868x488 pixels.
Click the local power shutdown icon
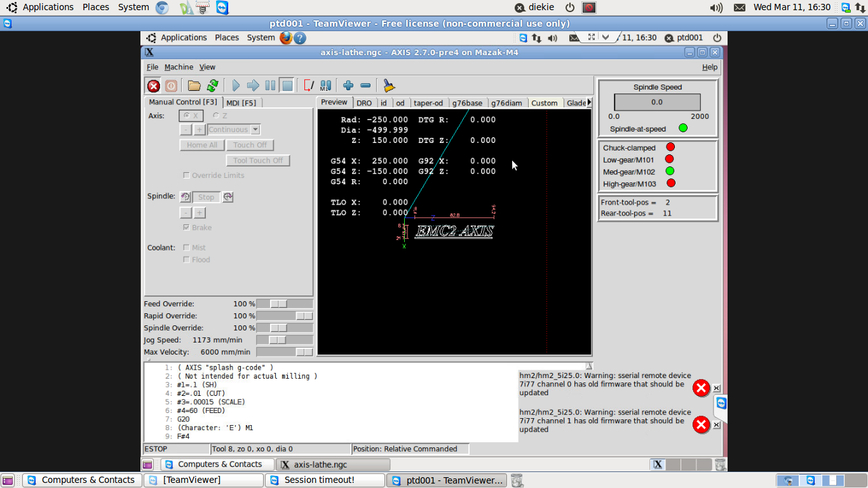(x=570, y=8)
